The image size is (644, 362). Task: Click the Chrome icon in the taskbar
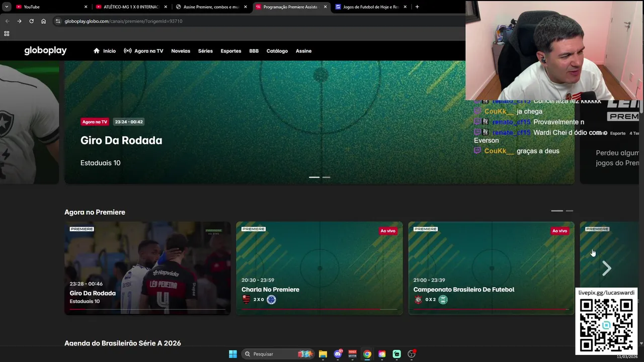coord(367,354)
